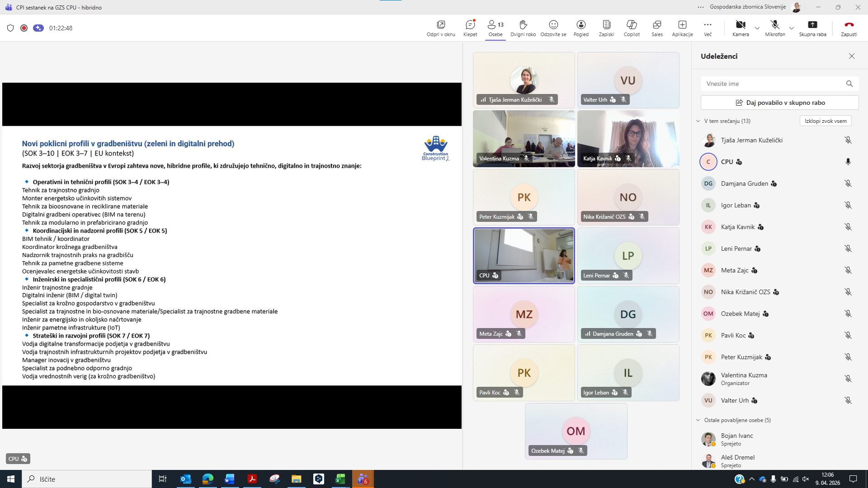Click Daj povabilo v skupno rabo

point(779,103)
